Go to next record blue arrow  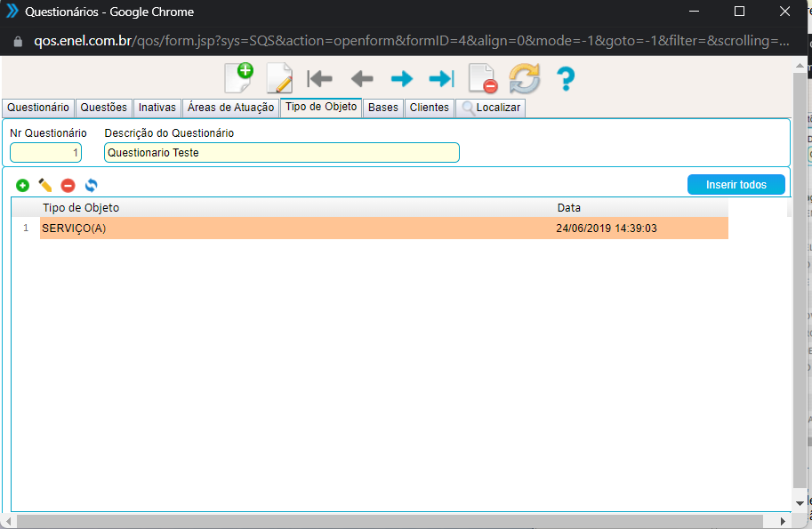tap(402, 78)
